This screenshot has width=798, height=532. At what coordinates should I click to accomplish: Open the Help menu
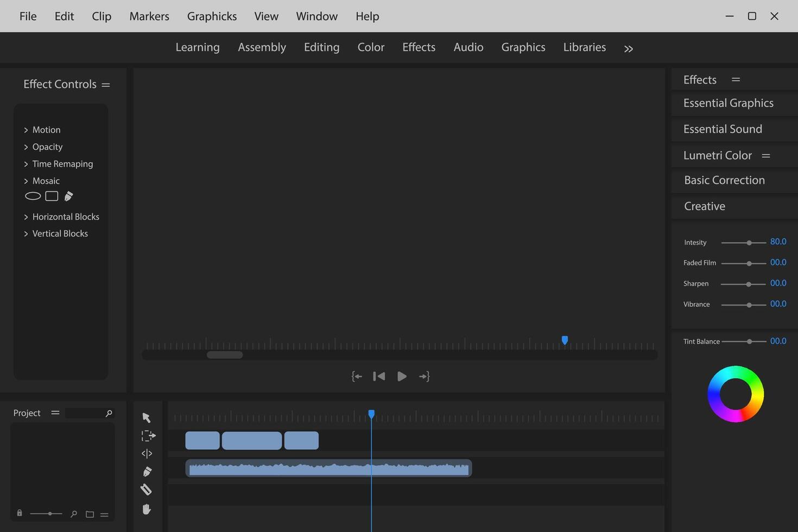[x=368, y=16]
